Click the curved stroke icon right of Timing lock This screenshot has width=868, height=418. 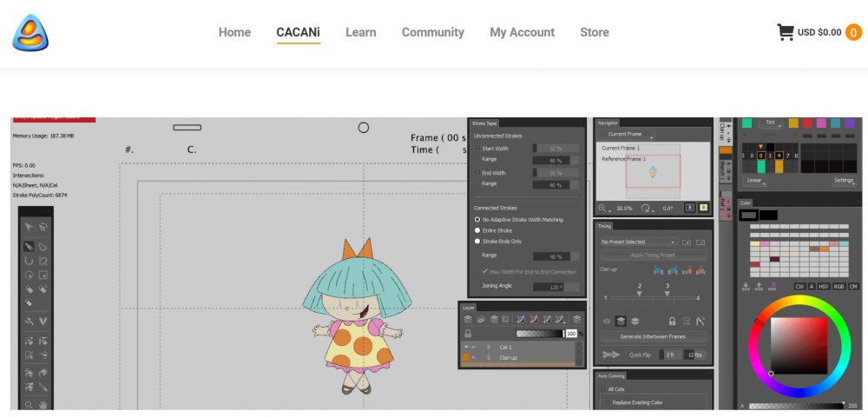(x=700, y=321)
